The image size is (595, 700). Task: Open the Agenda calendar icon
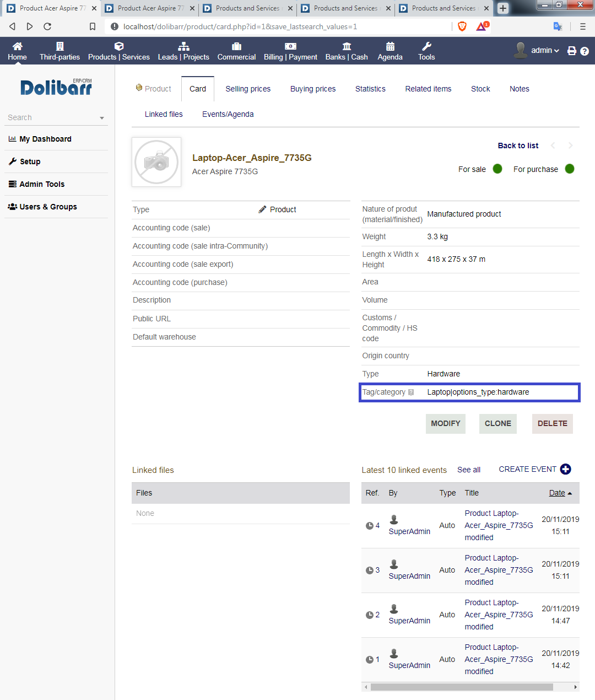coord(390,46)
